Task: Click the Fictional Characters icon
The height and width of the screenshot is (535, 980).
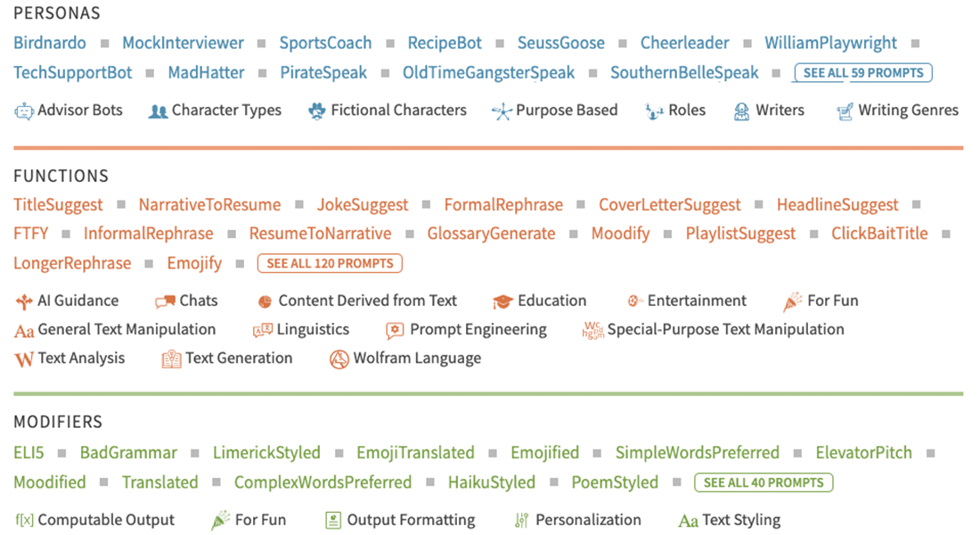Action: (x=316, y=111)
